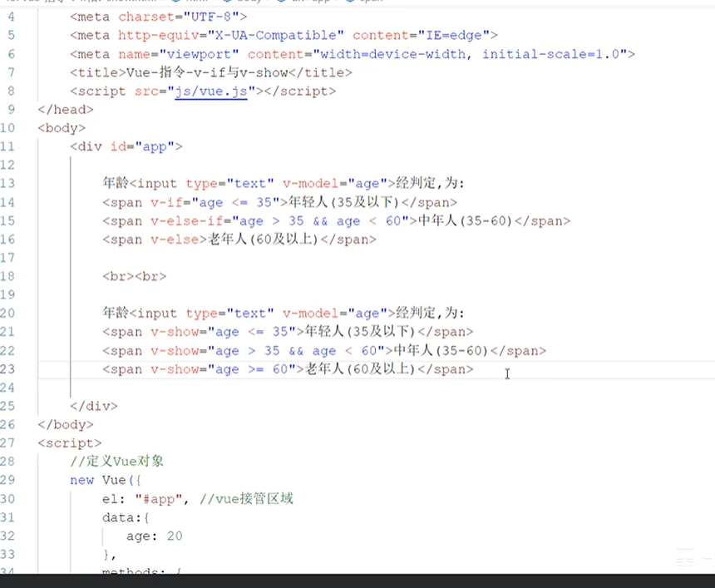Click the opening <script> tag on line 27
Screen dimensions: 715x588
click(x=70, y=443)
